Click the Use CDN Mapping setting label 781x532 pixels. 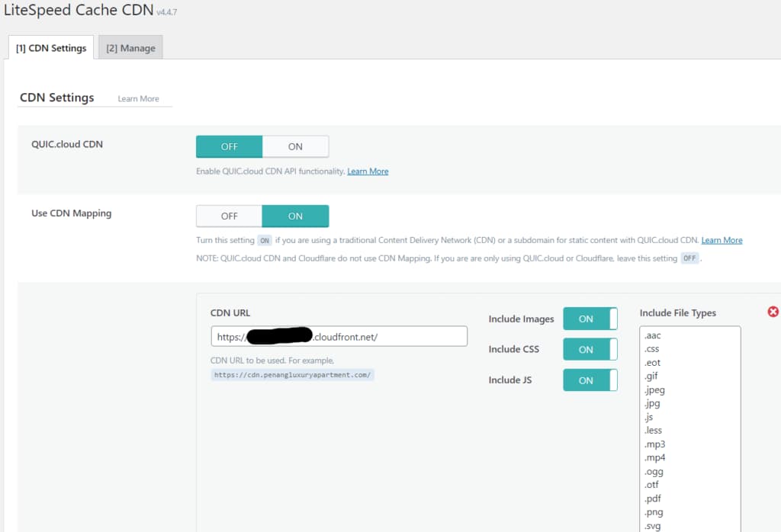tap(71, 213)
